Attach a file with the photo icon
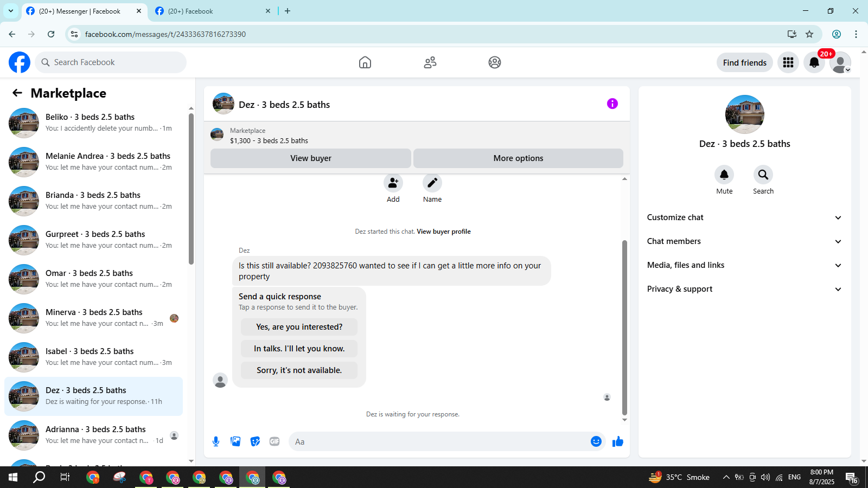Viewport: 868px width, 488px height. coord(235,441)
